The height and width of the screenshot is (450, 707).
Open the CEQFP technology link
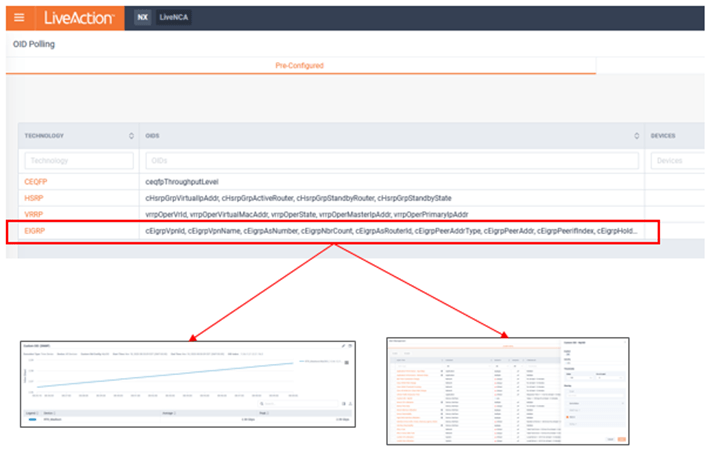(36, 182)
